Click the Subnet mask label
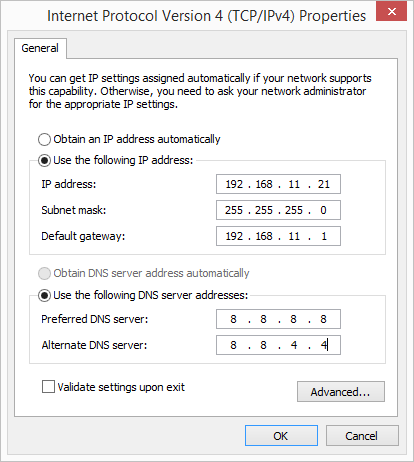This screenshot has width=414, height=462. pos(74,210)
